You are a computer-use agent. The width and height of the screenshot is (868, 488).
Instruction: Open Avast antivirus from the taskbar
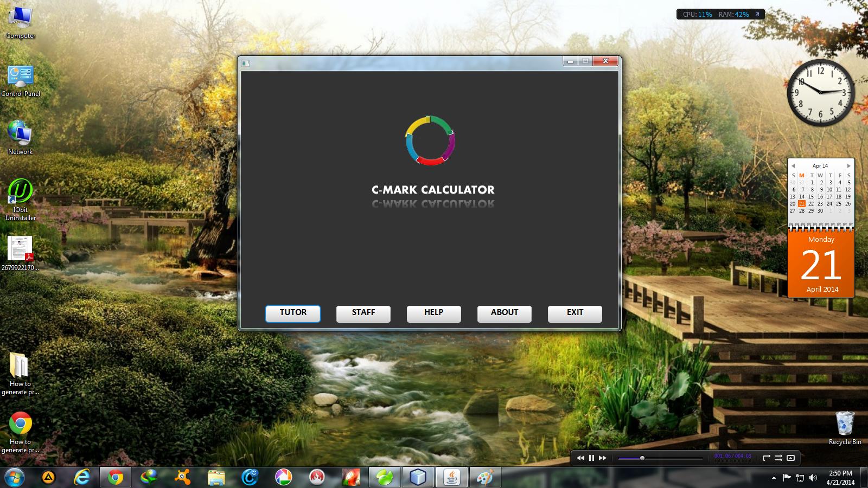pos(184,478)
